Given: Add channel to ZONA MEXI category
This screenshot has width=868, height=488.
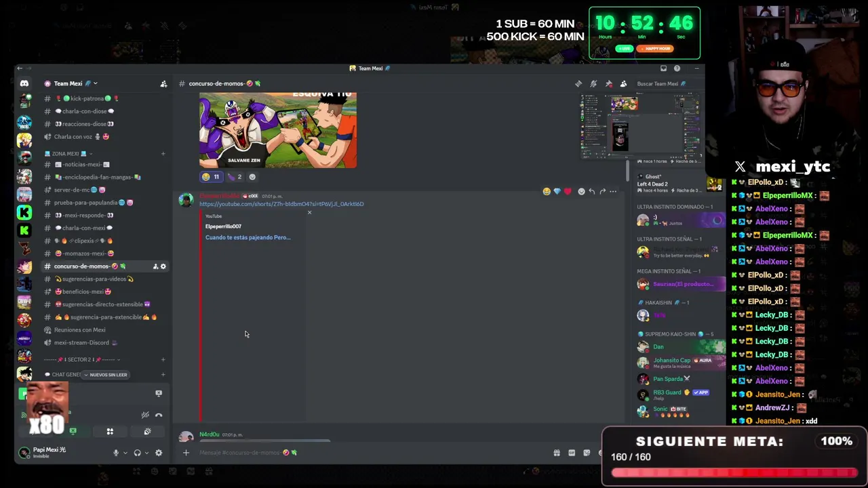Looking at the screenshot, I should pos(163,154).
